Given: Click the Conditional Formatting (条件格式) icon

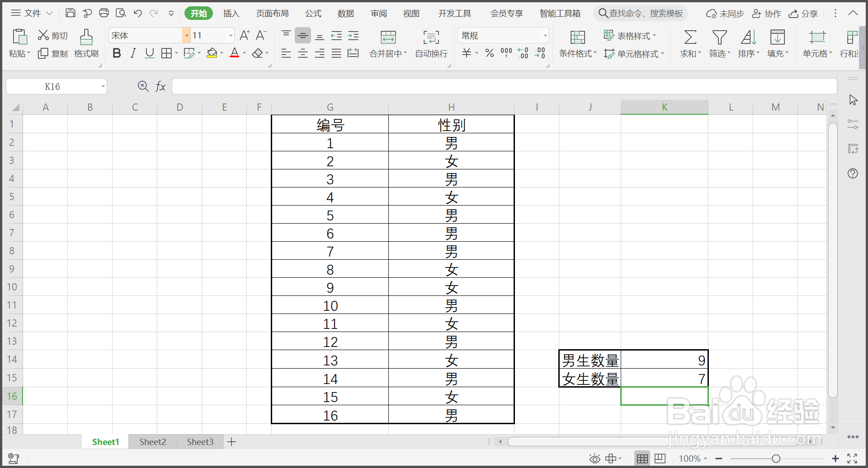Looking at the screenshot, I should click(x=578, y=37).
